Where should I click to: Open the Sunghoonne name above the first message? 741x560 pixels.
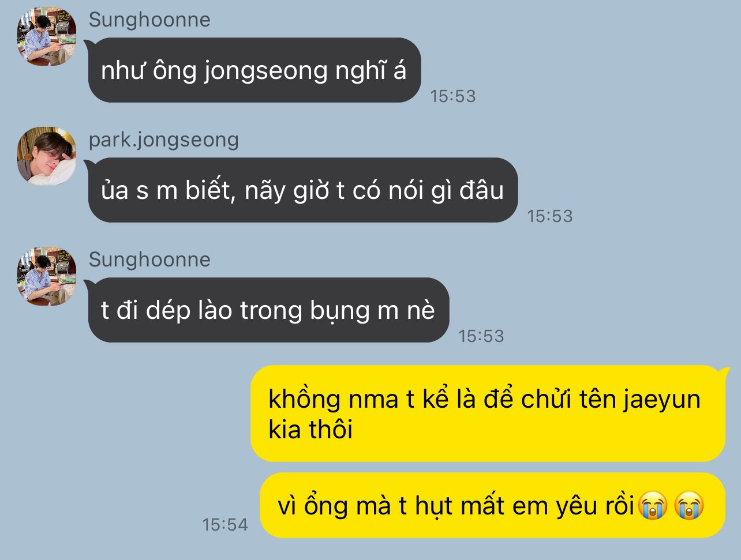[149, 20]
